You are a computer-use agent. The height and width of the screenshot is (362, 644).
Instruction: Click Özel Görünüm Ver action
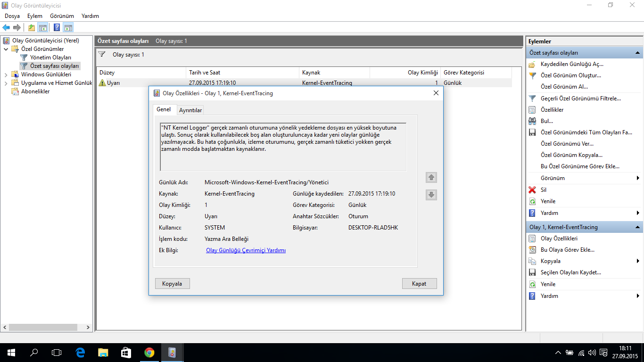[x=567, y=144]
